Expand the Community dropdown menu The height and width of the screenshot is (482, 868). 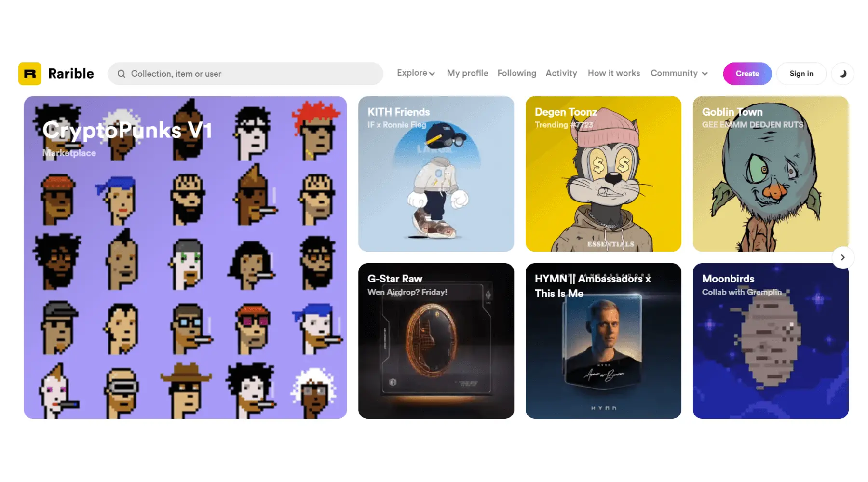[x=679, y=73]
